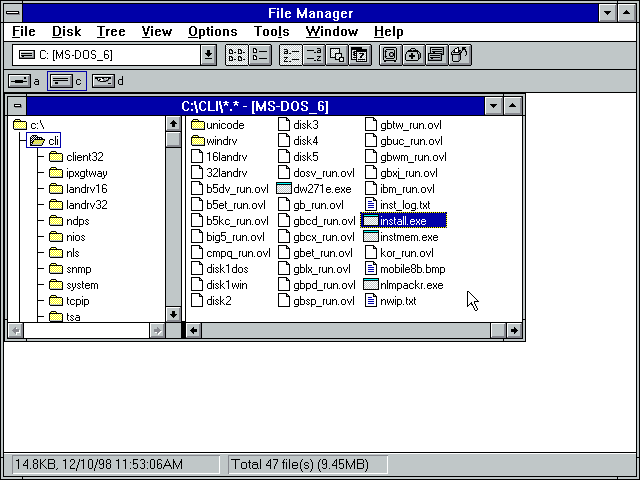Open the File menu
The height and width of the screenshot is (480, 640).
pos(24,31)
